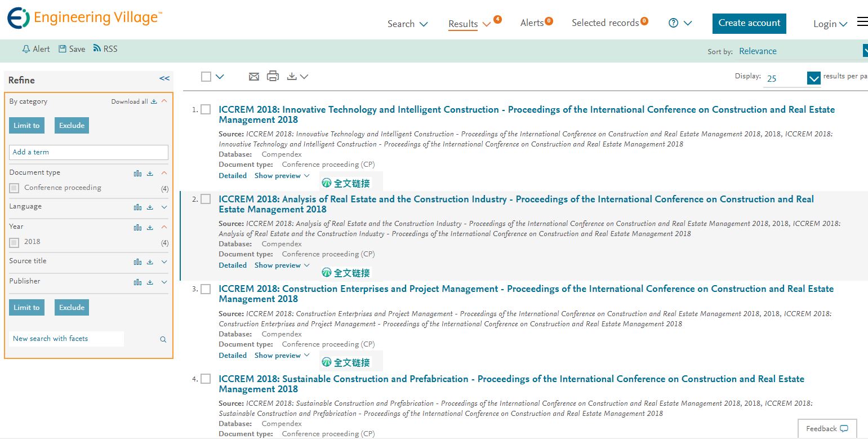
Task: Download the Source title facet data
Action: pyautogui.click(x=150, y=262)
